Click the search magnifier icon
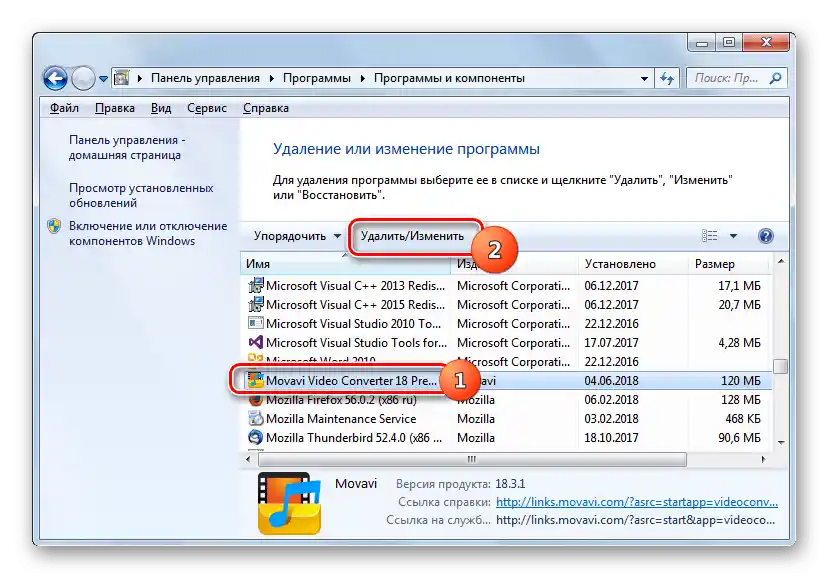829x579 pixels. click(775, 78)
